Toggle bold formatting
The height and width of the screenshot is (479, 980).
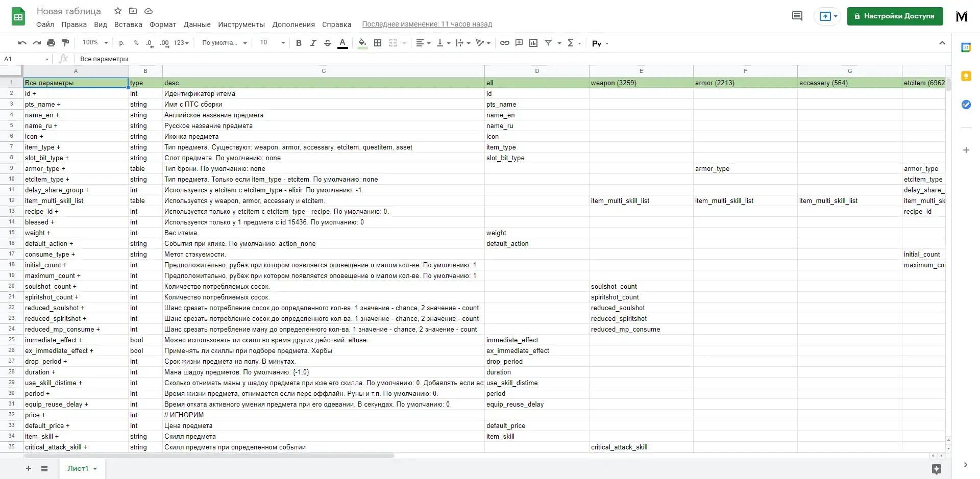(299, 43)
